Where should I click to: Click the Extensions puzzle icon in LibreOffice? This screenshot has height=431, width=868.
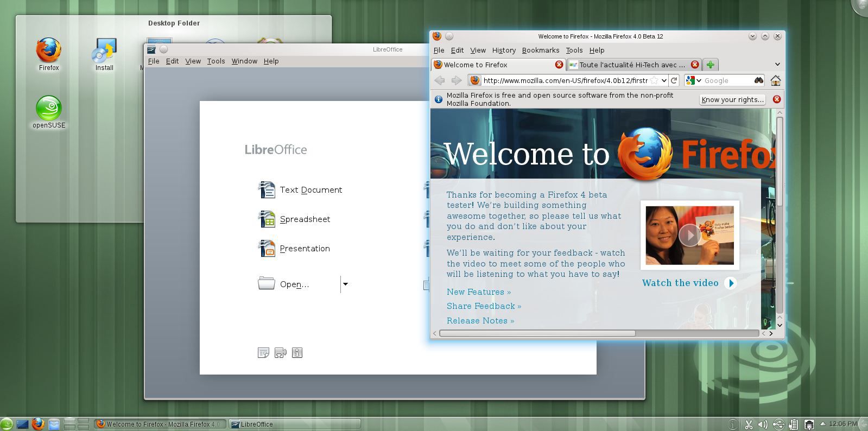coord(280,353)
